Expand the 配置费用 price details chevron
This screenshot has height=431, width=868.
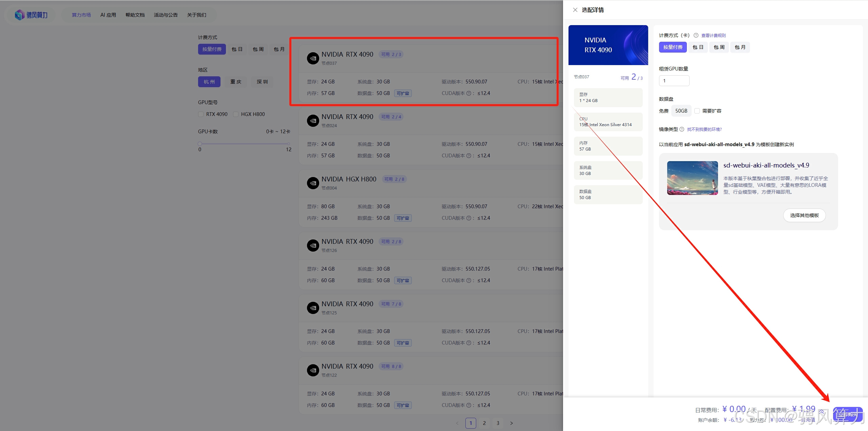coord(822,412)
